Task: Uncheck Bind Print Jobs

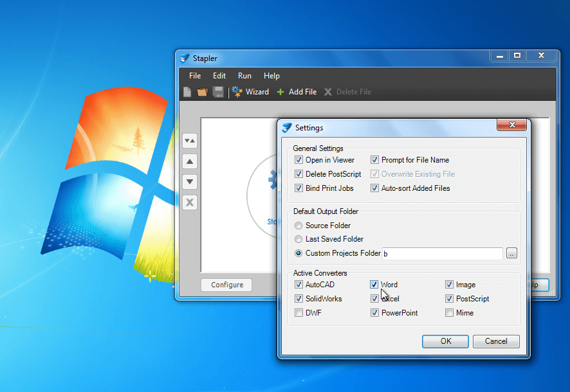Action: (x=299, y=188)
